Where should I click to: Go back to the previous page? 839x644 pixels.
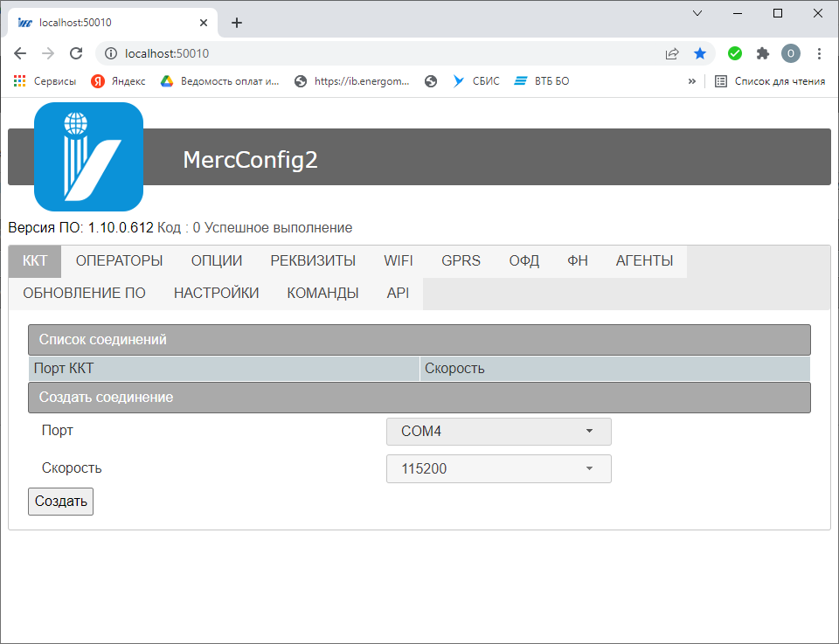click(20, 53)
